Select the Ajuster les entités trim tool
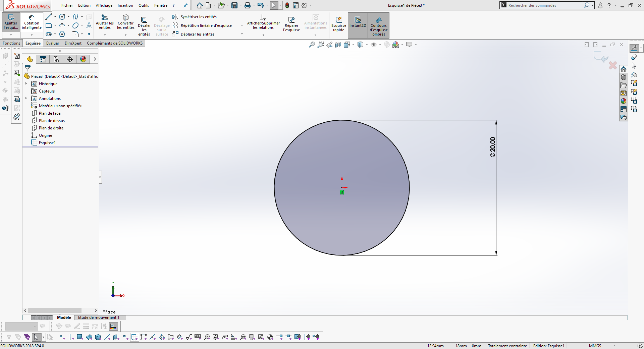 pyautogui.click(x=105, y=22)
